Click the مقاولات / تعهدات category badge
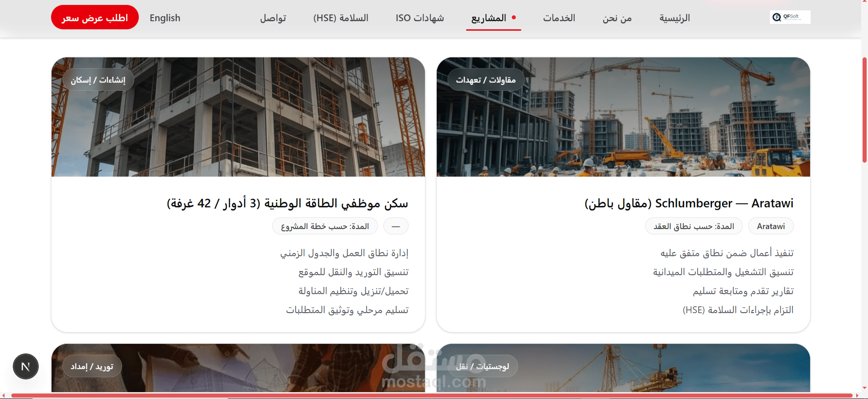Viewport: 868px width, 399px height. 486,80
